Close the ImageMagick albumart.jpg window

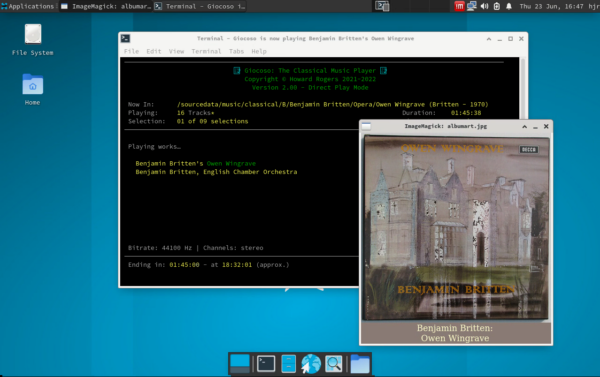pyautogui.click(x=546, y=126)
